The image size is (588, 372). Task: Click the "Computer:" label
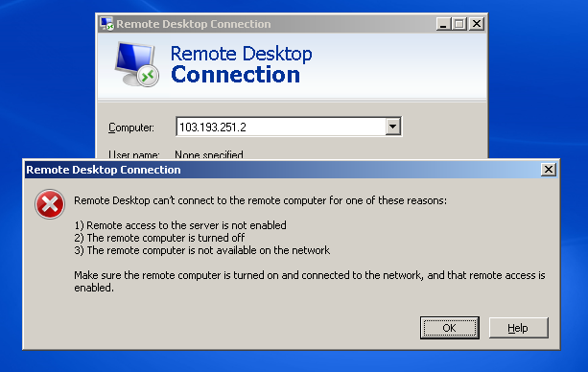(131, 128)
